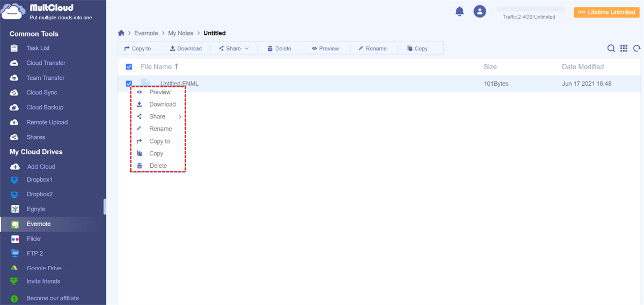Refresh the file list icon
This screenshot has height=305, width=644.
pos(637,48)
